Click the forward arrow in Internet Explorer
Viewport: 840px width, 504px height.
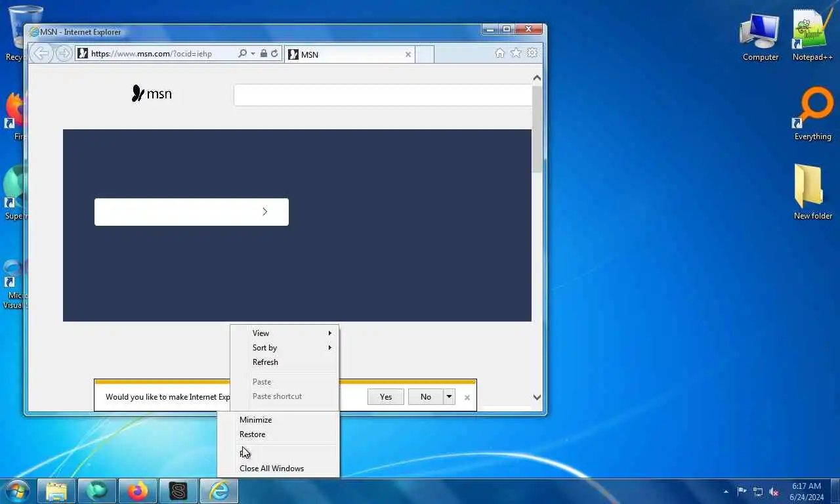click(x=64, y=53)
